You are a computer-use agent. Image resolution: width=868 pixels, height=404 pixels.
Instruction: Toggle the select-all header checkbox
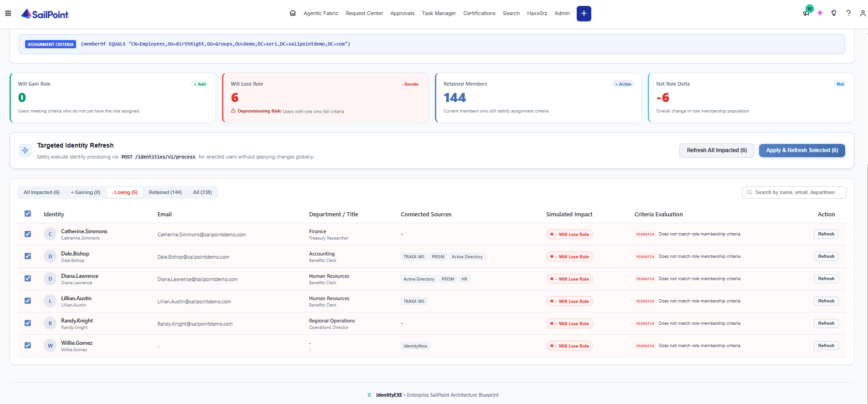coord(28,214)
